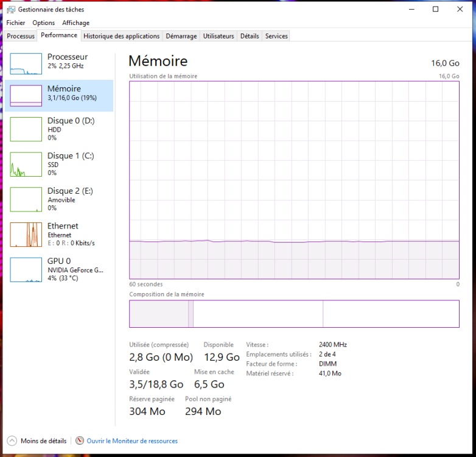The image size is (476, 457).
Task: Collapse view with Moins de détails arrow
Action: point(12,441)
